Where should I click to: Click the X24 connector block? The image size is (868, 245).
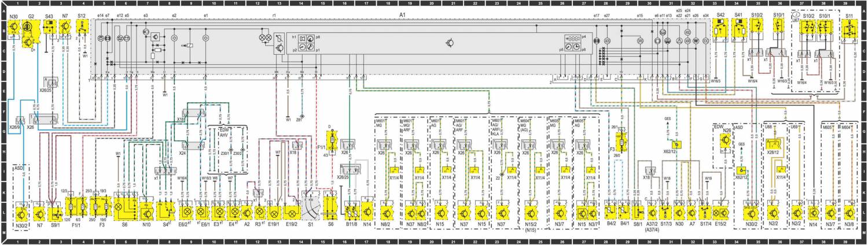[x=192, y=145]
